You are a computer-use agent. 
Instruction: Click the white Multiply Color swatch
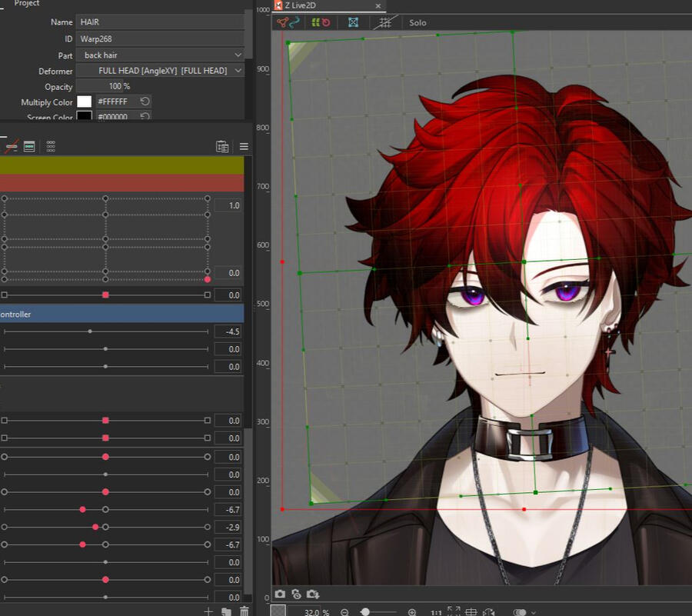pos(84,102)
